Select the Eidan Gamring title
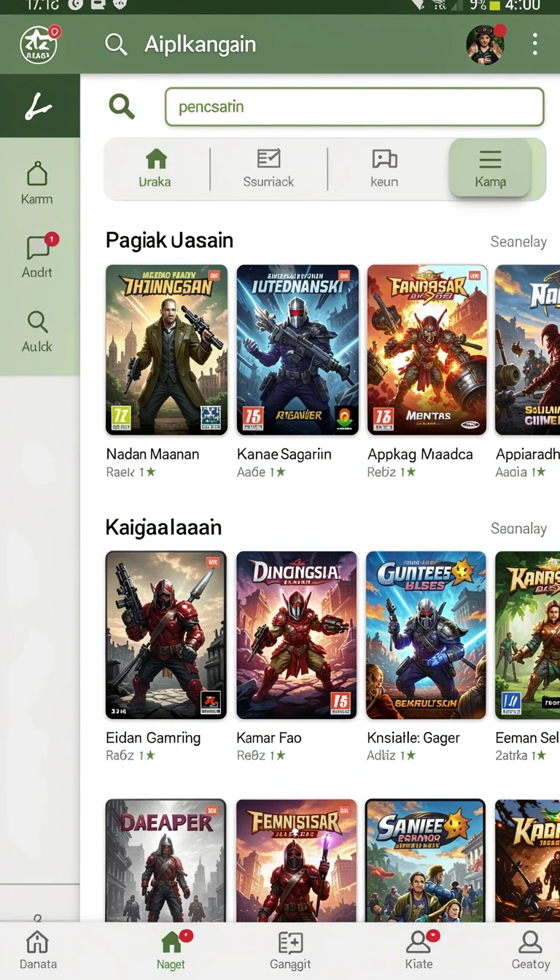 (153, 738)
